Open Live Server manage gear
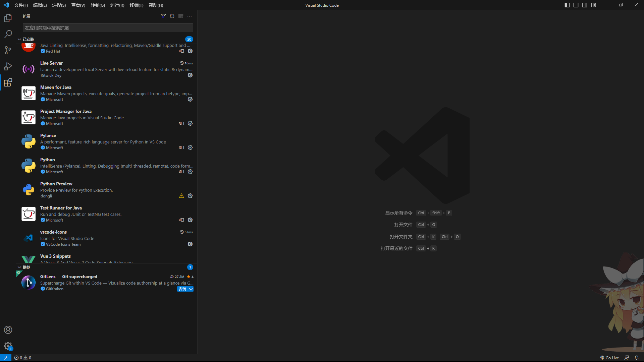 click(190, 75)
